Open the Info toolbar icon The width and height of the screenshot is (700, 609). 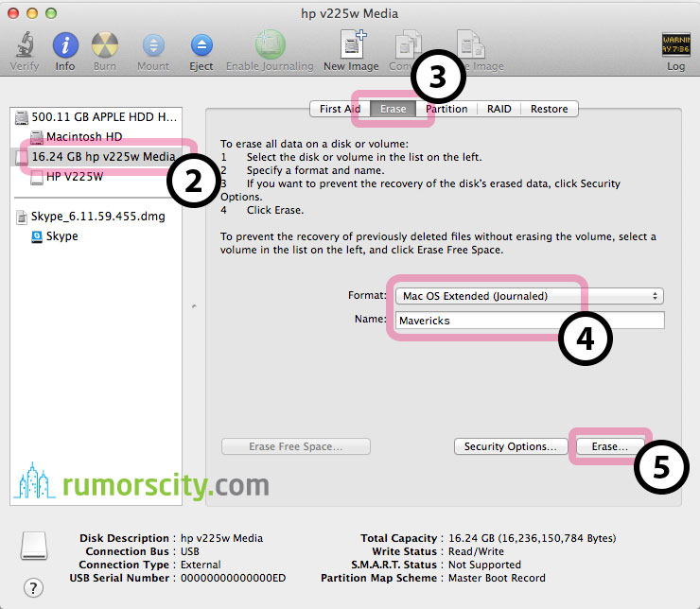(65, 45)
